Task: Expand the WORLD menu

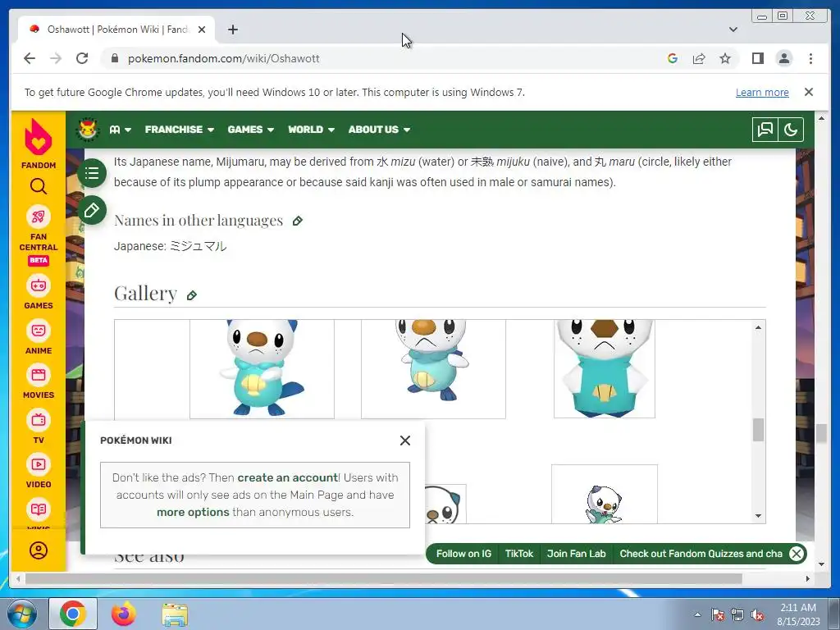Action: 311,130
